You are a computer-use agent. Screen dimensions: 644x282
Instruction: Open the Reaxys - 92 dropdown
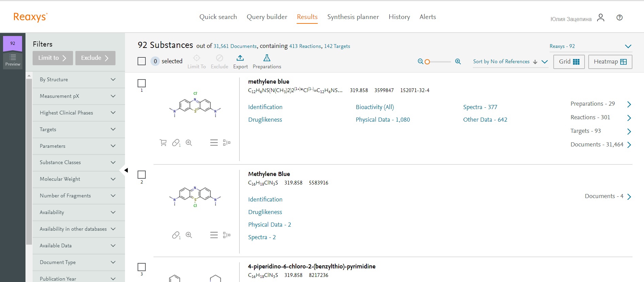point(591,46)
